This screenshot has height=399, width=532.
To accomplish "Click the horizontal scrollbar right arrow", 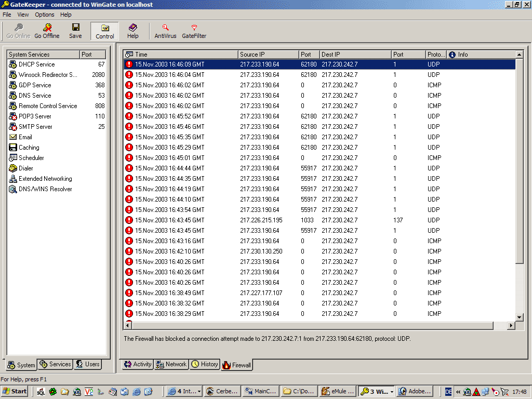I will (x=511, y=325).
